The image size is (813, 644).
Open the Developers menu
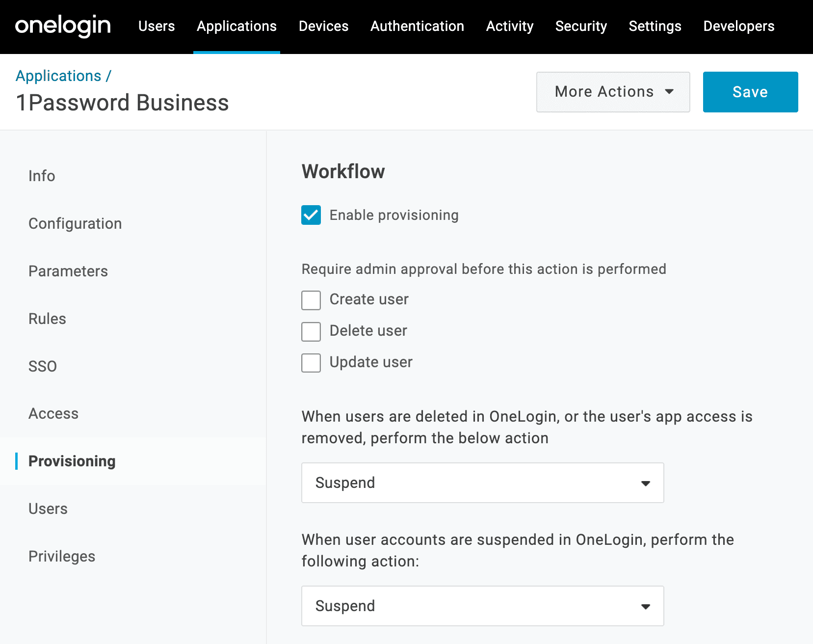point(738,26)
